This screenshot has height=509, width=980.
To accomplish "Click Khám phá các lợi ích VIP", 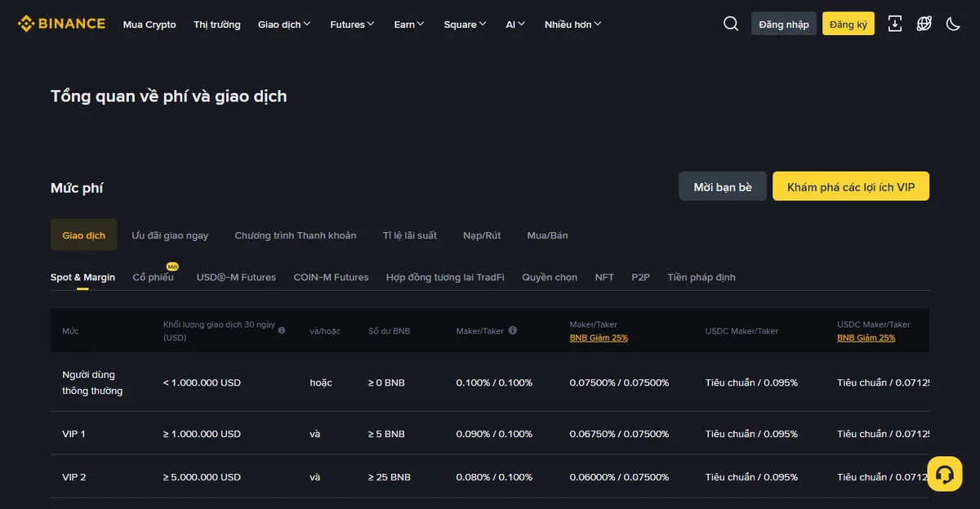I will click(851, 186).
